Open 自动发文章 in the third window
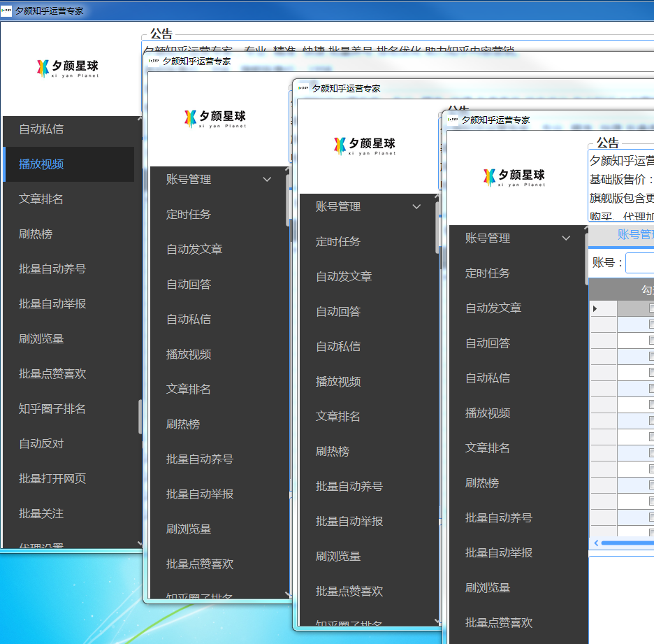This screenshot has width=654, height=644. tap(344, 276)
